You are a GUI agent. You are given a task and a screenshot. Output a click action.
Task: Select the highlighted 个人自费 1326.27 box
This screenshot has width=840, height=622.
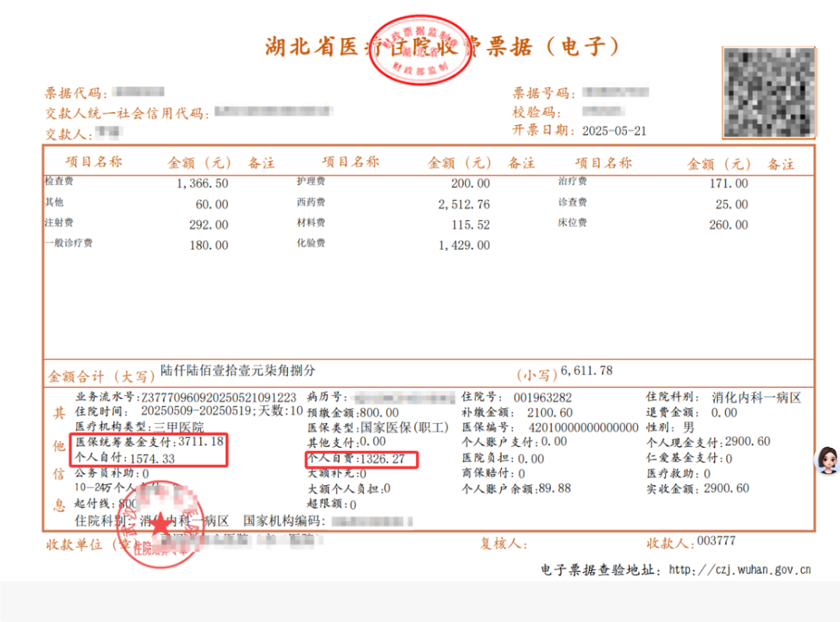(362, 460)
